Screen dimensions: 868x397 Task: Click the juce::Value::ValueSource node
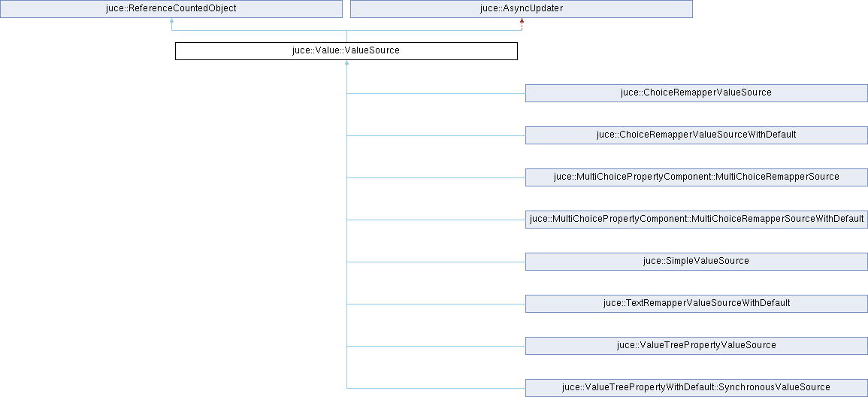click(x=346, y=51)
